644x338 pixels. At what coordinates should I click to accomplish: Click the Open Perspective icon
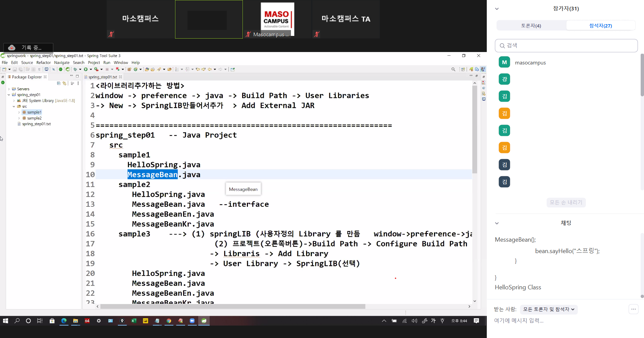pyautogui.click(x=463, y=69)
